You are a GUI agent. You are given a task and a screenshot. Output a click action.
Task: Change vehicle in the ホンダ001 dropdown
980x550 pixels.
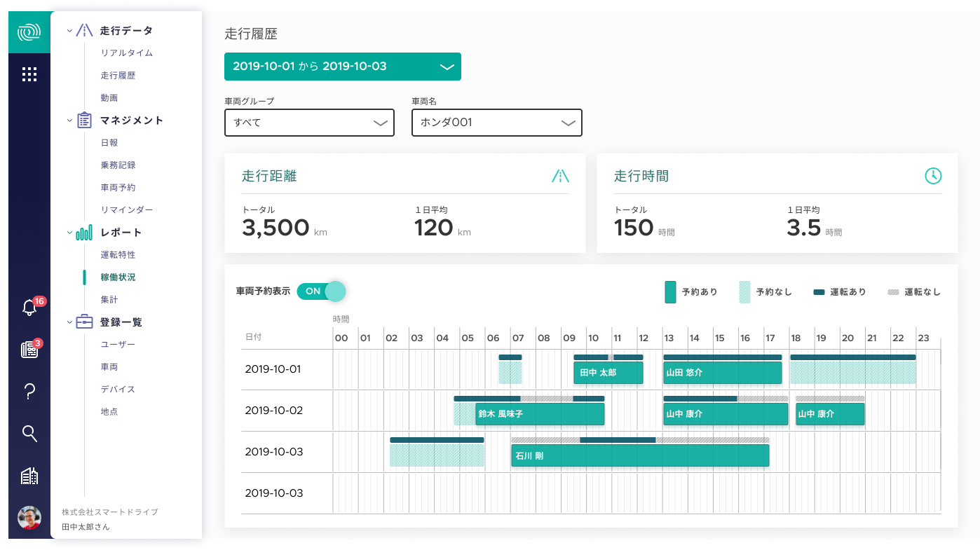pos(497,123)
